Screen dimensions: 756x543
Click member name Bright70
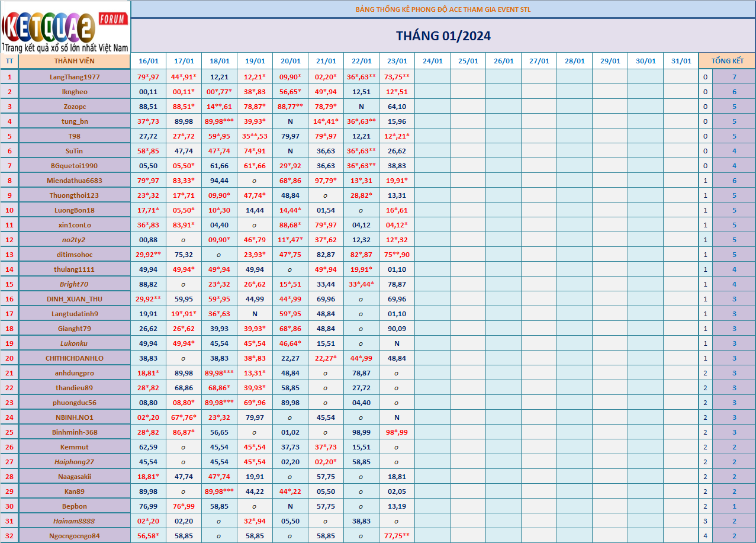[75, 284]
